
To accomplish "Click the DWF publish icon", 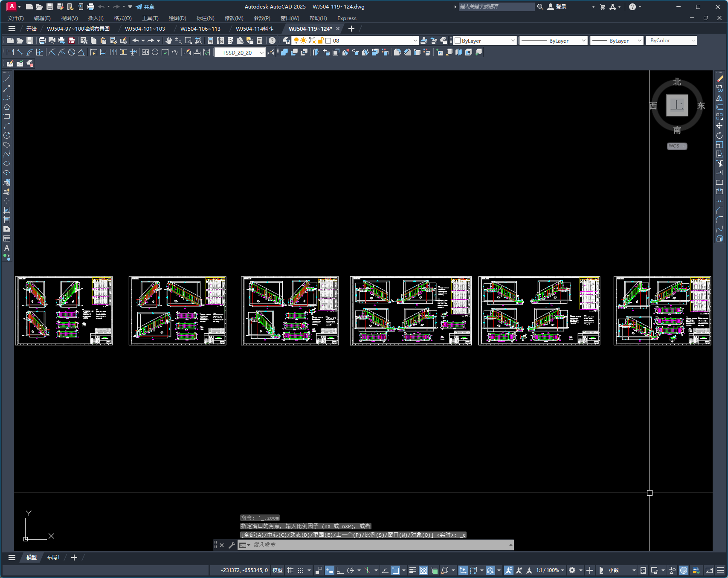I will (x=72, y=41).
